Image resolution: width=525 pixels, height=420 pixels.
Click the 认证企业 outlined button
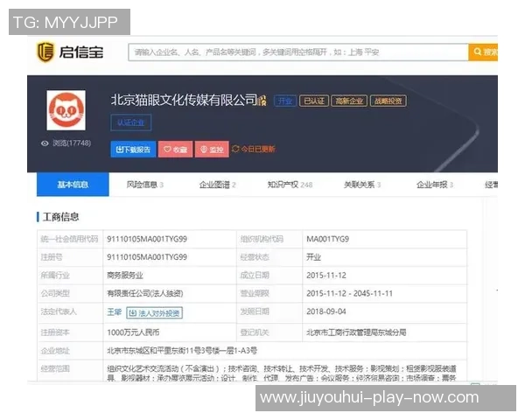pos(131,122)
